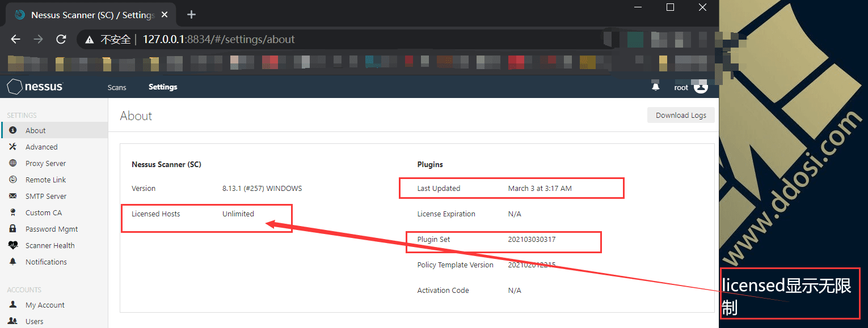
Task: Open a new browser tab
Action: point(191,14)
